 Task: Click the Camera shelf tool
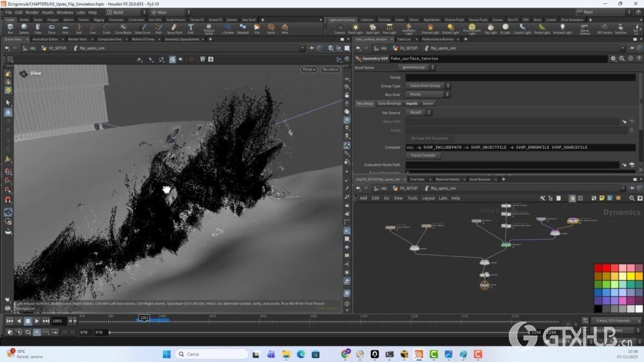tap(339, 28)
